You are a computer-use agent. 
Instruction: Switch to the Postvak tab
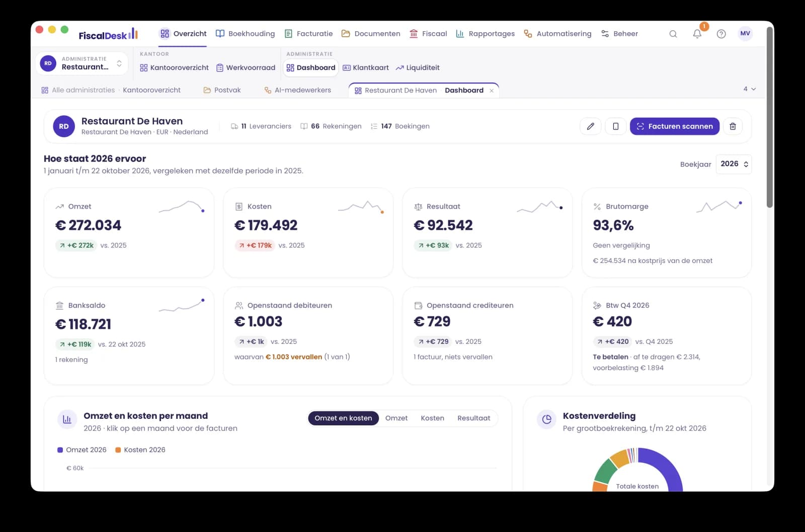222,91
